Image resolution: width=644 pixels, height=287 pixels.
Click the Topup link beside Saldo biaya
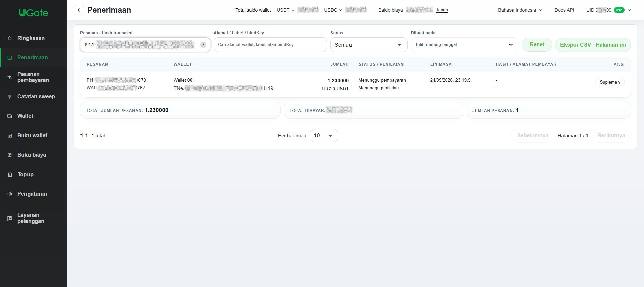point(442,10)
